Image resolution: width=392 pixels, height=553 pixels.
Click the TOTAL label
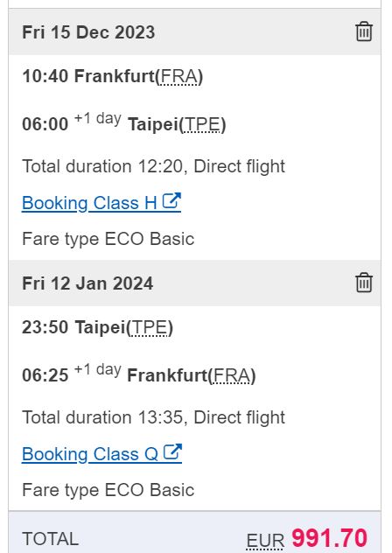point(51,539)
